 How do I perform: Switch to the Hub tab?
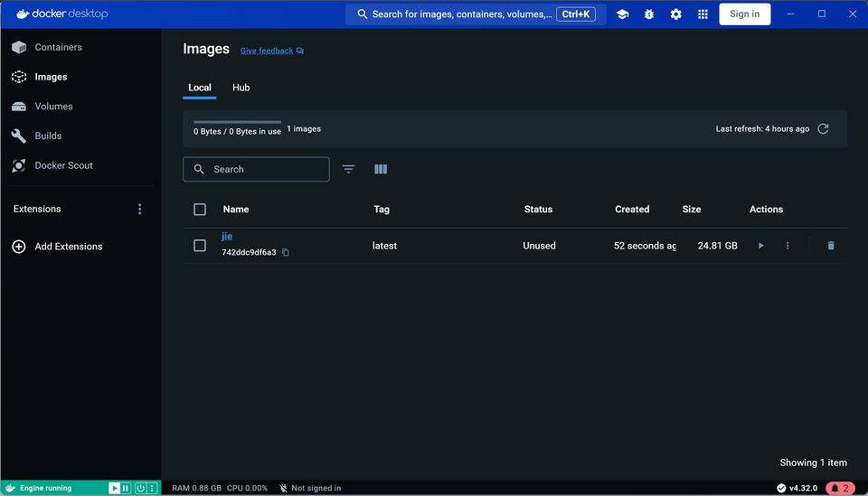241,88
